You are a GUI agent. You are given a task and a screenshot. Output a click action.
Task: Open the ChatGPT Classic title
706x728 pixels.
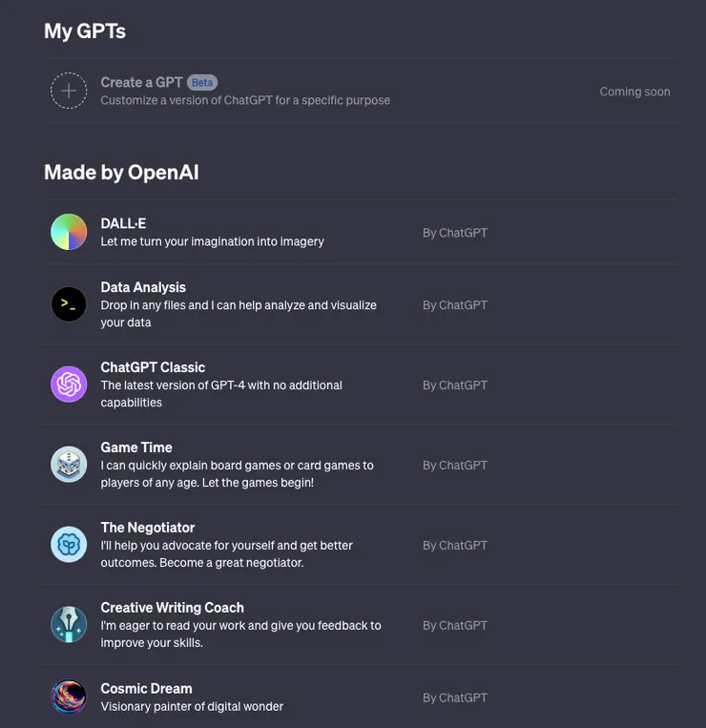[153, 367]
